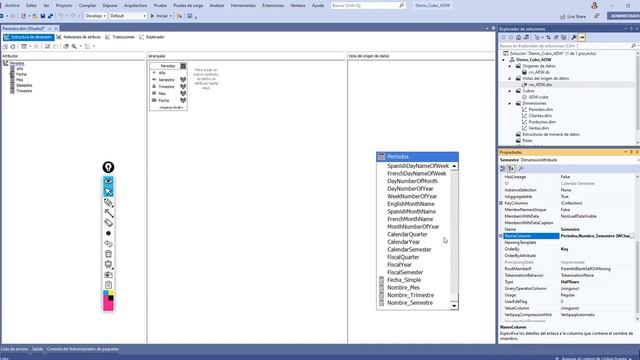Select the arrow cursor tool on the annotation toolbar

click(x=108, y=191)
